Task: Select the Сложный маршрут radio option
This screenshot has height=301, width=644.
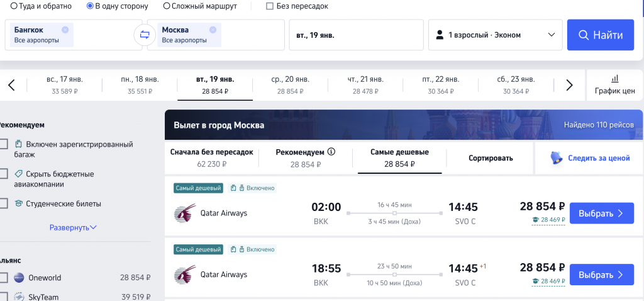Action: (167, 6)
